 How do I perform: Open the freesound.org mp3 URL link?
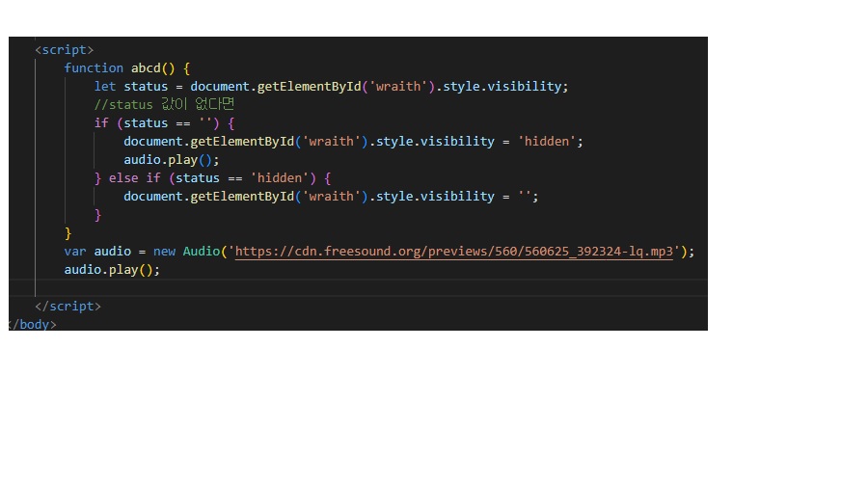454,252
